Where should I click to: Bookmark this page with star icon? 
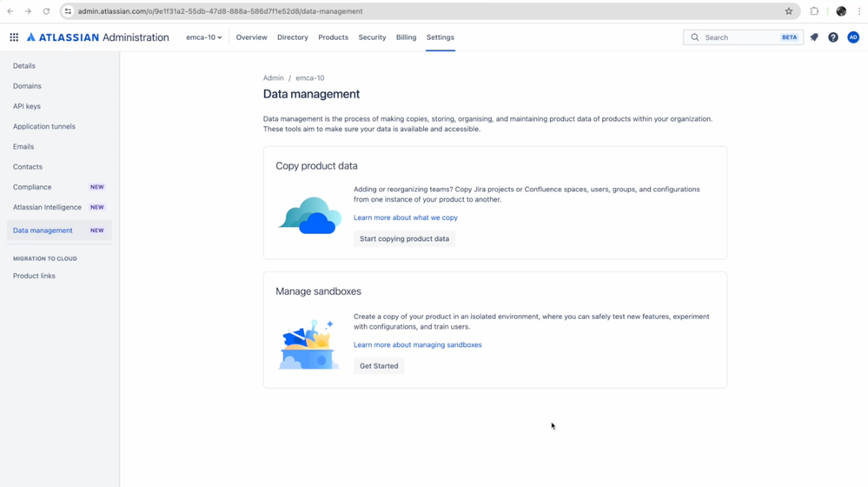789,11
